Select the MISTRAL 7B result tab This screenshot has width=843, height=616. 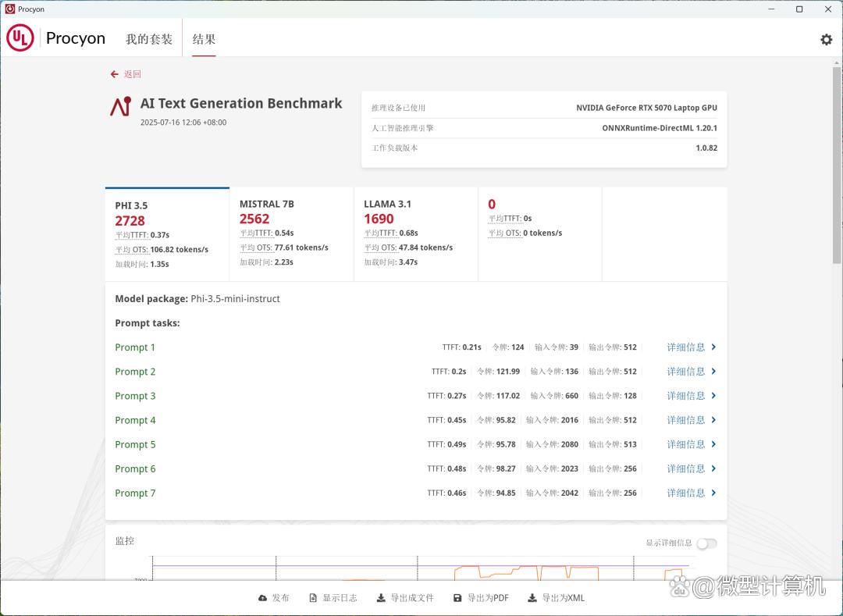point(291,234)
